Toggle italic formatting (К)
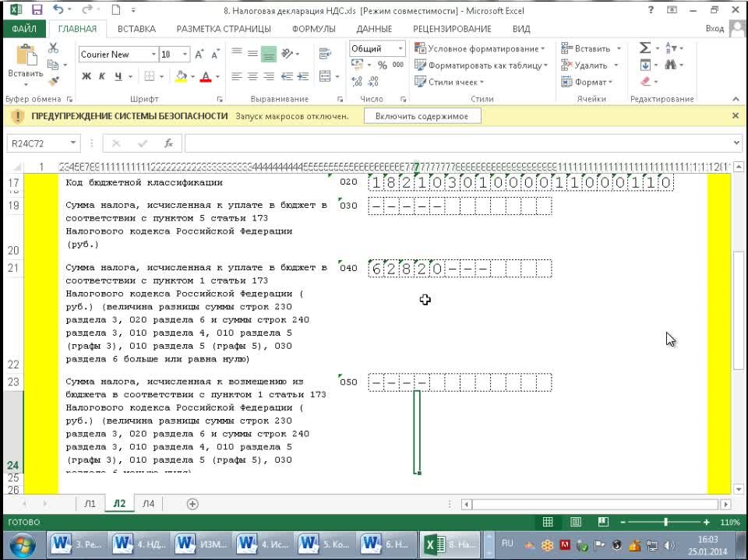The image size is (748, 560). click(102, 76)
